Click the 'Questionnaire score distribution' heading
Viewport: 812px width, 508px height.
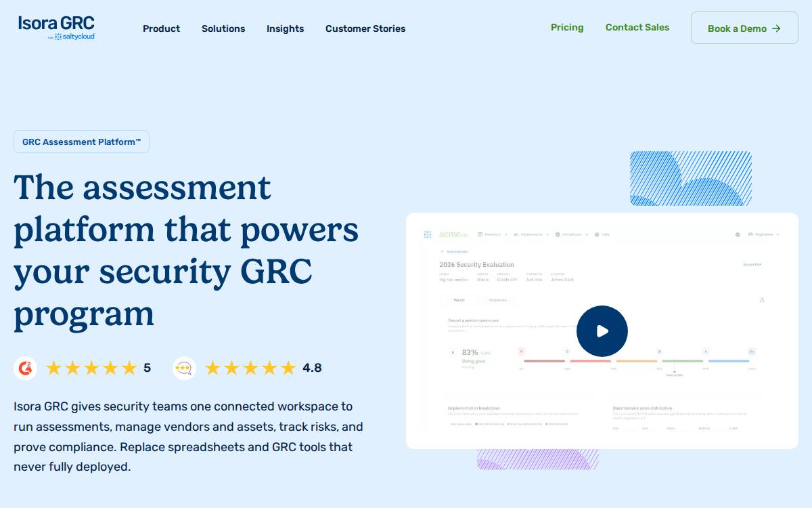click(x=642, y=408)
